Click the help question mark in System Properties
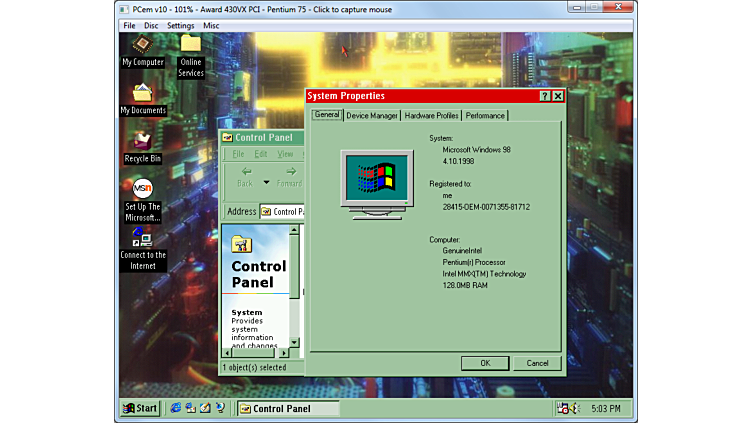The image size is (752, 423). 545,96
